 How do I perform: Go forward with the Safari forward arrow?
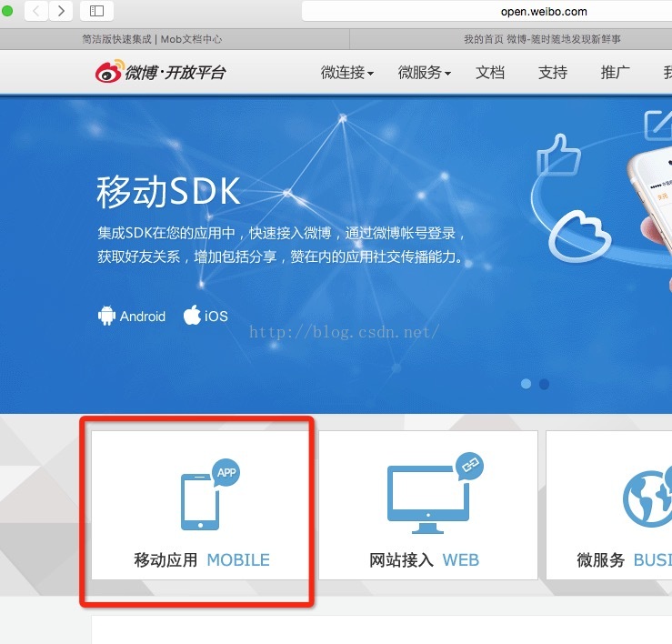pos(61,11)
